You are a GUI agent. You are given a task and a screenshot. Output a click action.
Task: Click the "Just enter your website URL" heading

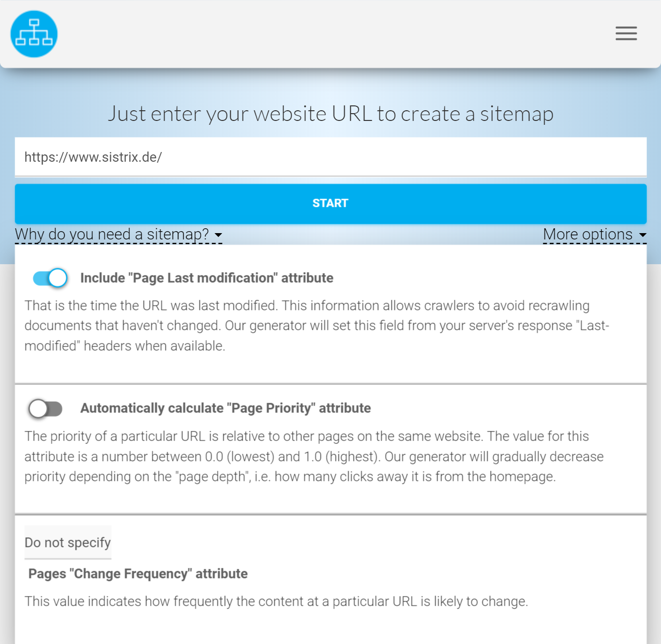[x=330, y=114]
